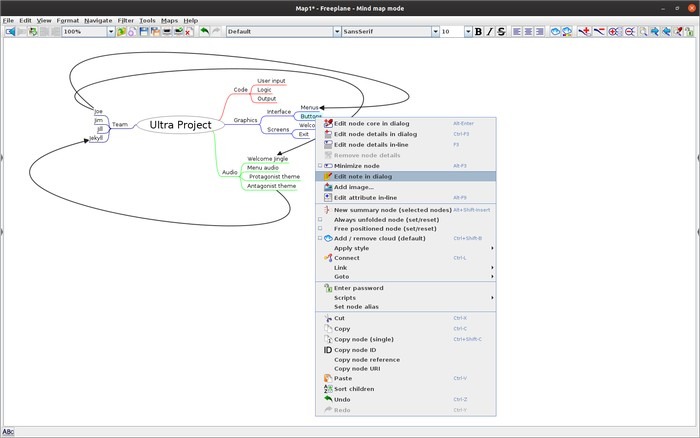The height and width of the screenshot is (438, 700).
Task: Click the Previous map arrow in the toolbar
Action: tap(10, 31)
